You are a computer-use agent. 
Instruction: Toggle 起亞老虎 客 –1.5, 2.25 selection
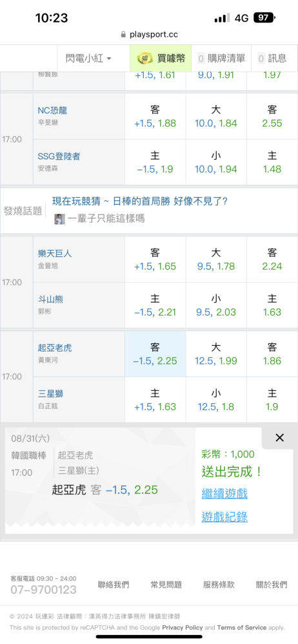[x=155, y=354]
